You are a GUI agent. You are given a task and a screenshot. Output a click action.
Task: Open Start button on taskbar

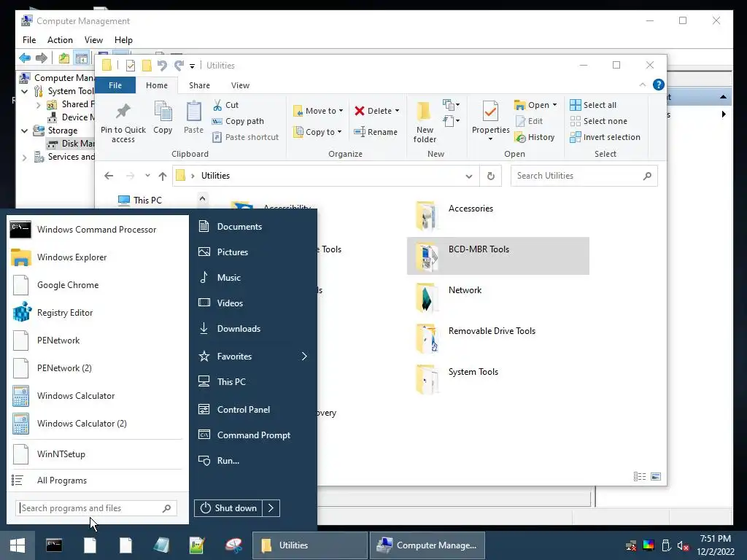(18, 545)
